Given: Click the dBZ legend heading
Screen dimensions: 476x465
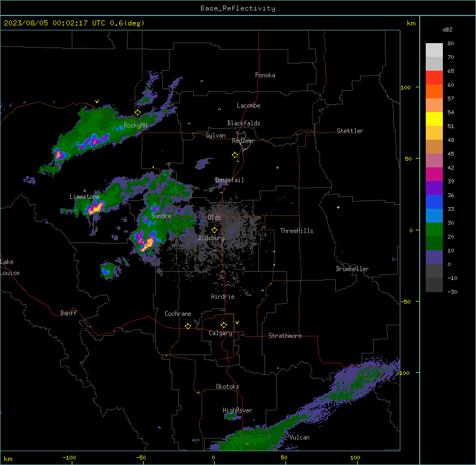Looking at the screenshot, I should click(x=447, y=30).
